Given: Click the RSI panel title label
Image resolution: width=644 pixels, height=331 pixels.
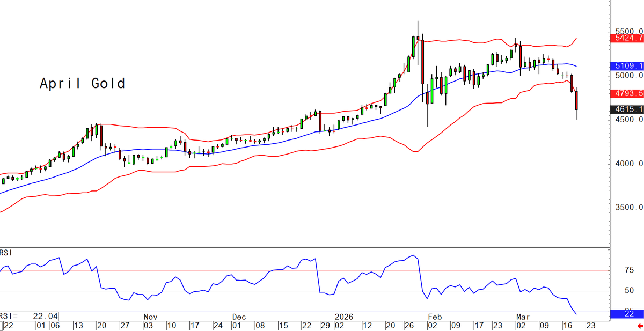Looking at the screenshot, I should [x=7, y=253].
